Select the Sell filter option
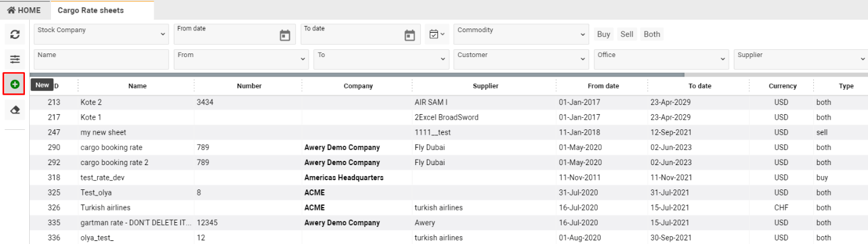 click(627, 34)
